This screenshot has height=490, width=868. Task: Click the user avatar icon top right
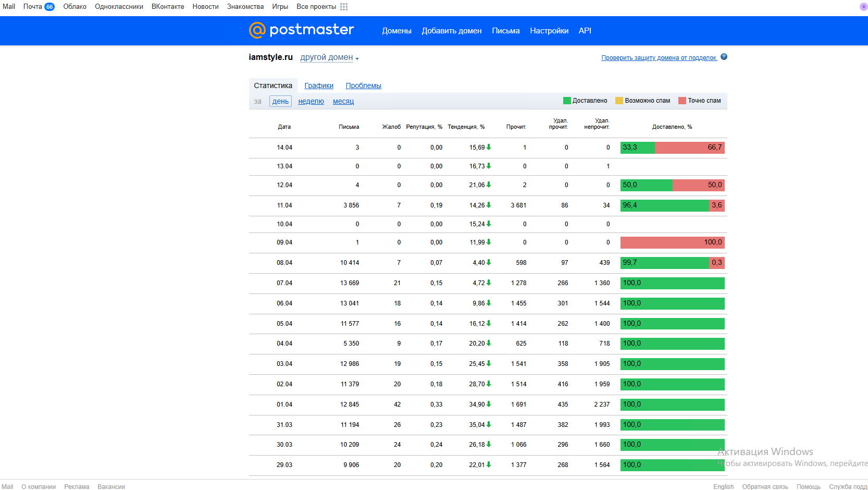click(x=863, y=7)
